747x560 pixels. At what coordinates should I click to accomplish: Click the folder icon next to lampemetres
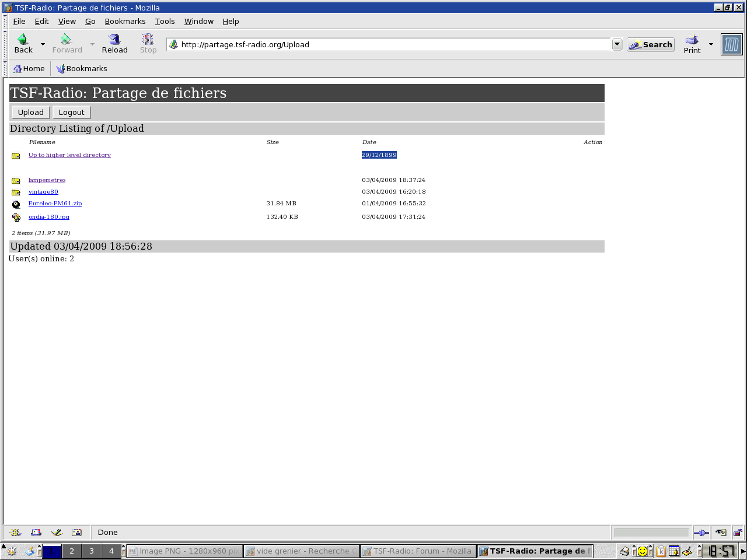coord(16,181)
